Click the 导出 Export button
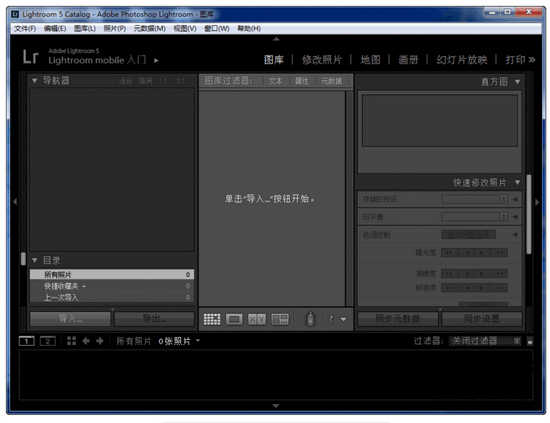Image resolution: width=550 pixels, height=423 pixels. pos(154,319)
